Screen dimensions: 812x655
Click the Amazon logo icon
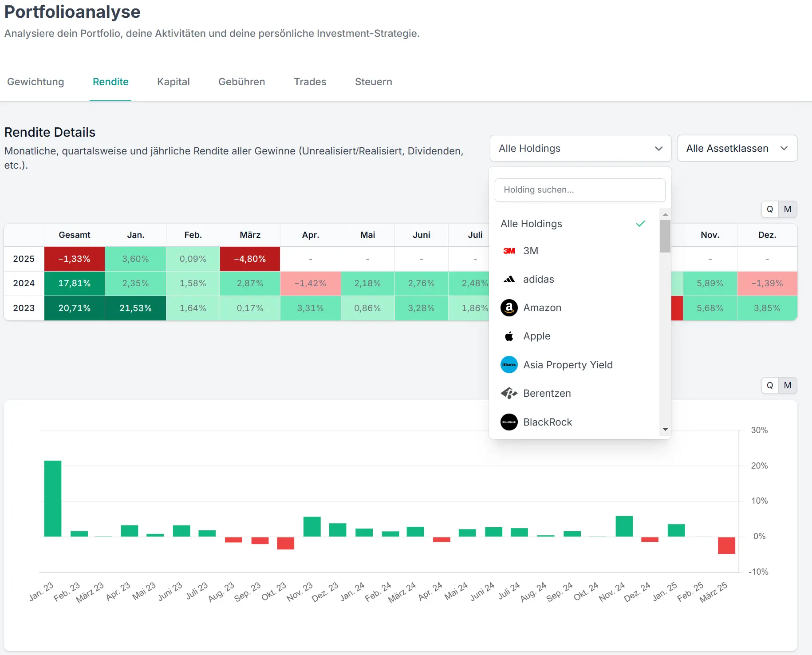click(x=509, y=308)
